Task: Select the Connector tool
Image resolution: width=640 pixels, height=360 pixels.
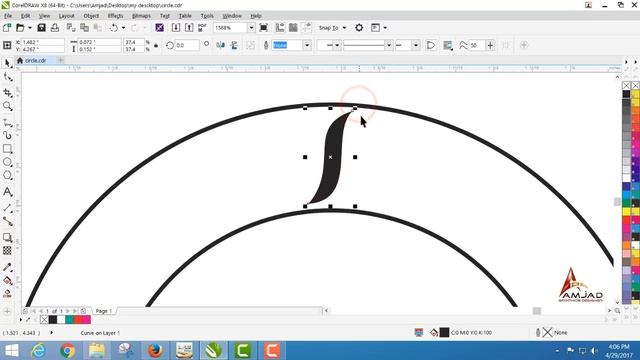Action: (7, 221)
